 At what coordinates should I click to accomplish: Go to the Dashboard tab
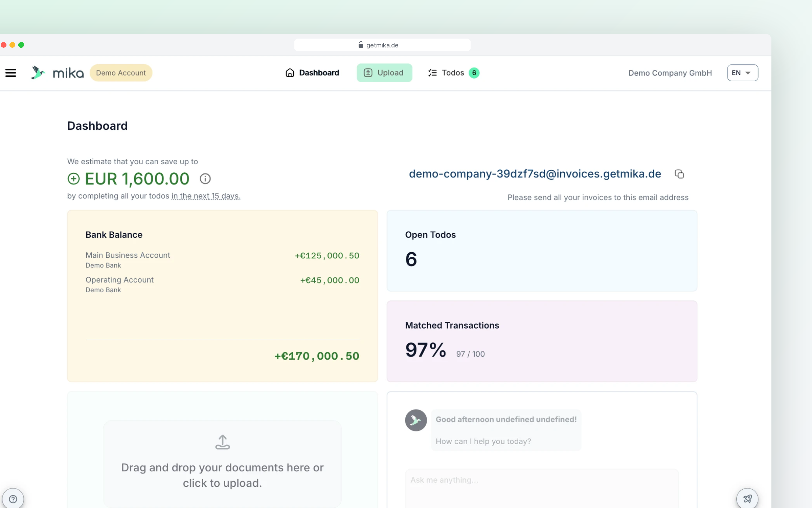pyautogui.click(x=312, y=73)
